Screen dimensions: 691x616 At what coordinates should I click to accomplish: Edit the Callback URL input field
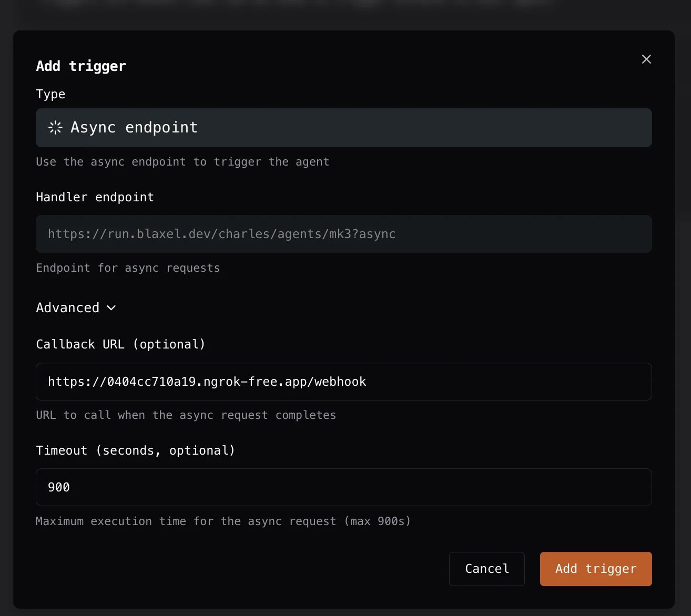tap(344, 382)
